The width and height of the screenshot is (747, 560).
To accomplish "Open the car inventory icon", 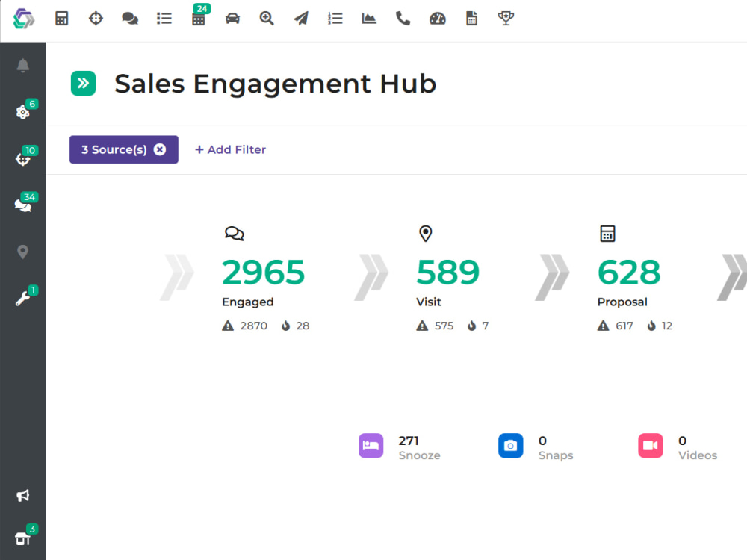I will [232, 19].
